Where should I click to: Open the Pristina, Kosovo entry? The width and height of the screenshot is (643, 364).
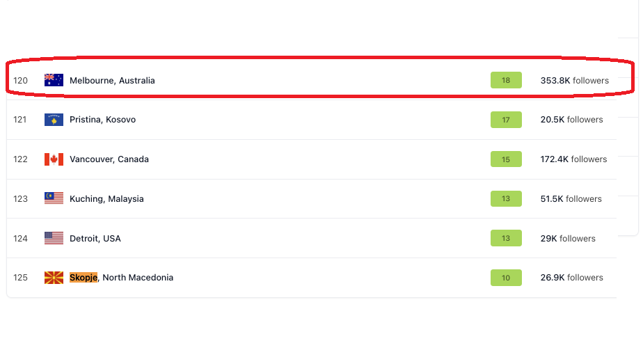point(102,120)
